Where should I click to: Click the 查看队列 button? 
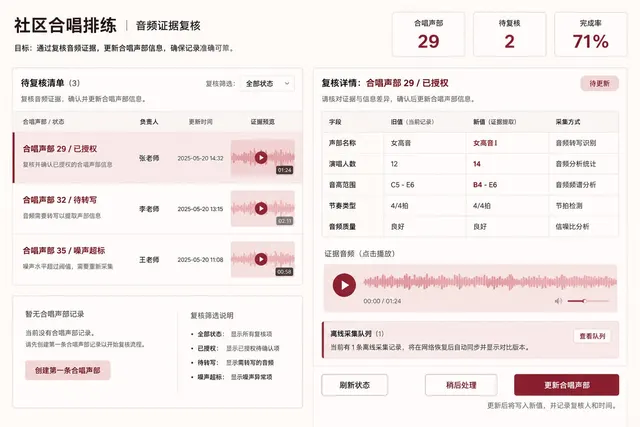click(592, 336)
